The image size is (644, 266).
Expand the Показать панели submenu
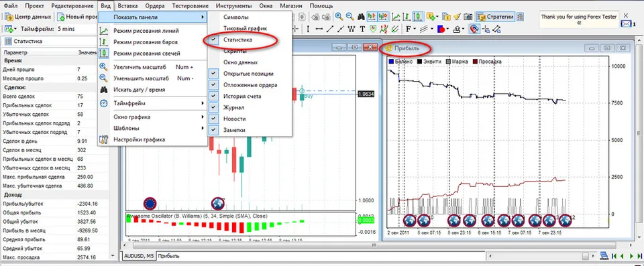coord(152,17)
